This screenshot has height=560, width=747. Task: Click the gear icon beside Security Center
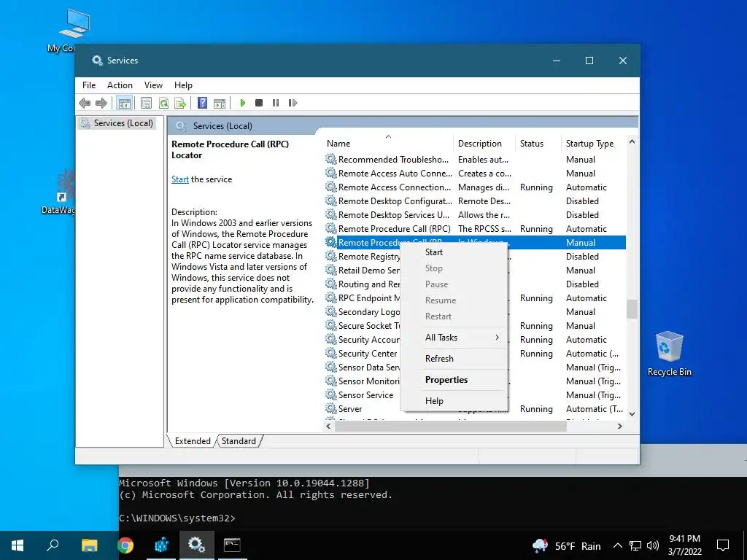331,354
